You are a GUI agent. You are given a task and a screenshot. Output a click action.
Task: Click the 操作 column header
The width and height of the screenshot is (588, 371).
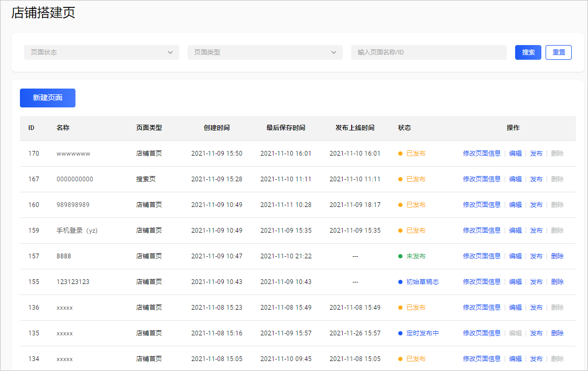click(x=513, y=128)
